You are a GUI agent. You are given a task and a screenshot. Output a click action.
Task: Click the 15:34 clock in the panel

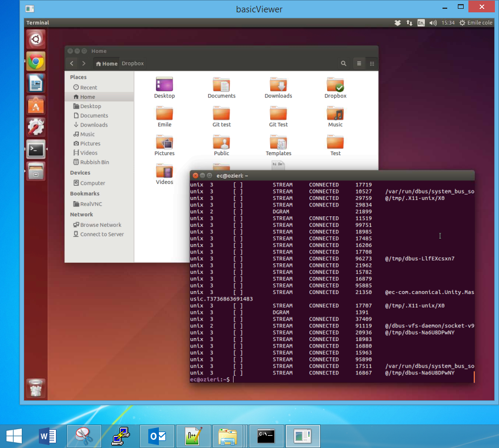pyautogui.click(x=448, y=23)
